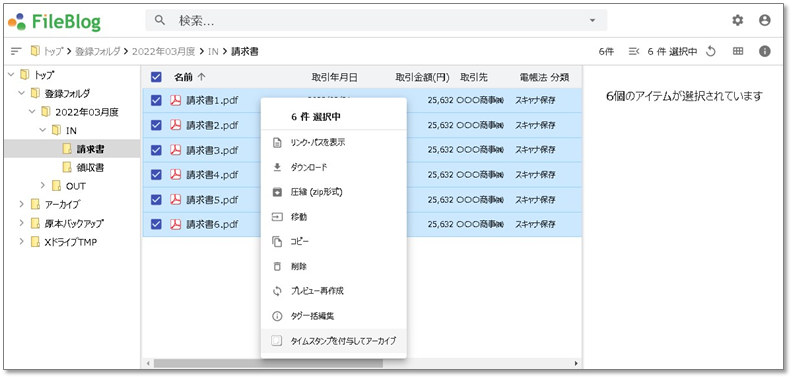Viewport: 793px width, 379px height.
Task: Choose 削除 in context menu
Action: (x=333, y=267)
